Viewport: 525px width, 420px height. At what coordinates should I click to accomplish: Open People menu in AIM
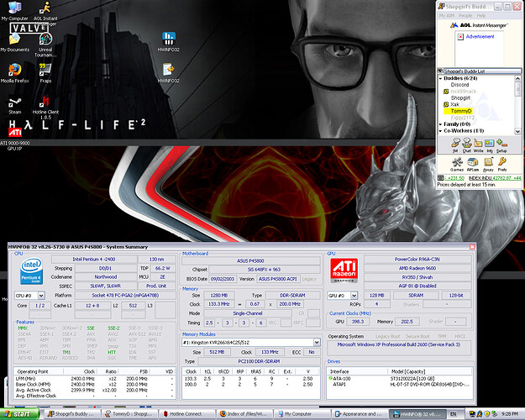click(x=465, y=16)
